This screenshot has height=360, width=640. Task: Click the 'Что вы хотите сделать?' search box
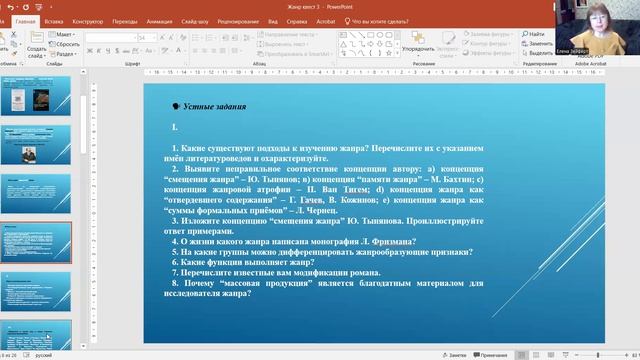click(376, 22)
